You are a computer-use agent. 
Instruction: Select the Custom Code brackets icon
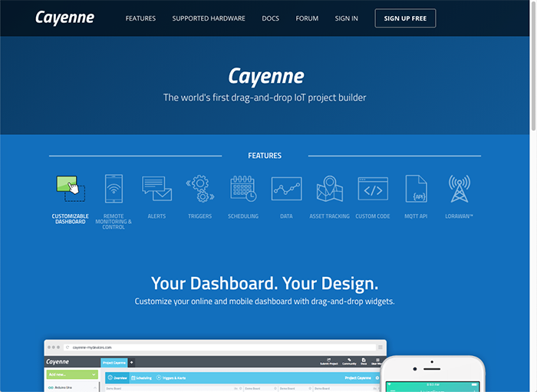(373, 189)
